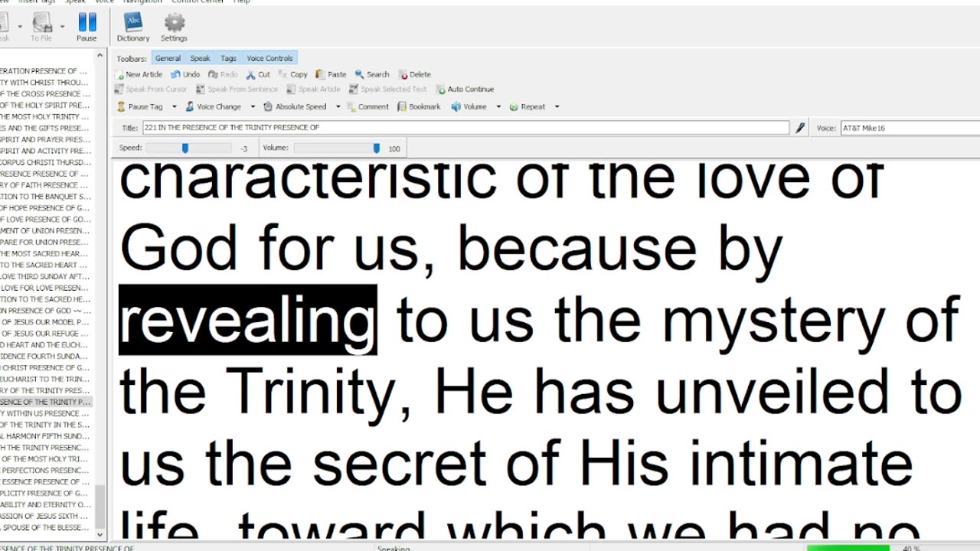This screenshot has width=980, height=551.
Task: Open the Dictionary tool
Action: tap(133, 27)
